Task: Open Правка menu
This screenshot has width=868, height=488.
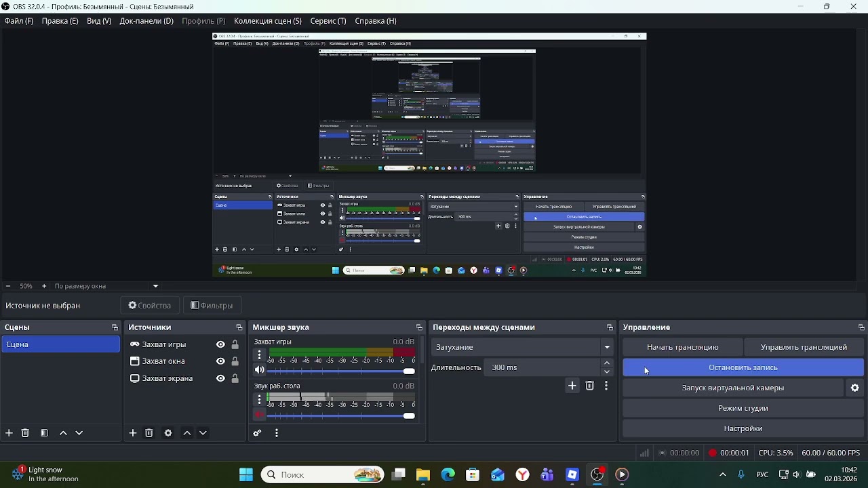Action: (x=60, y=21)
